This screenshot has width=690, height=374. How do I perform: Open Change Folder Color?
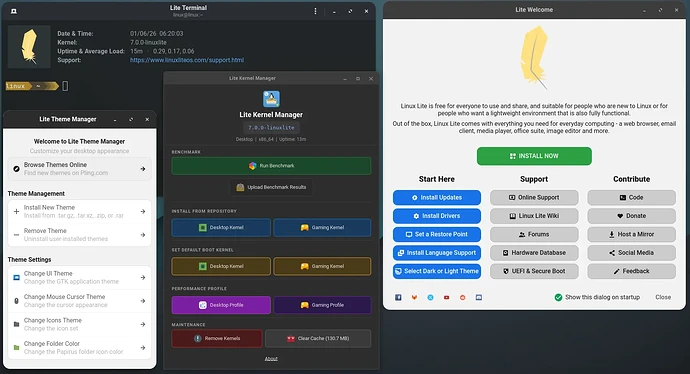(80, 348)
